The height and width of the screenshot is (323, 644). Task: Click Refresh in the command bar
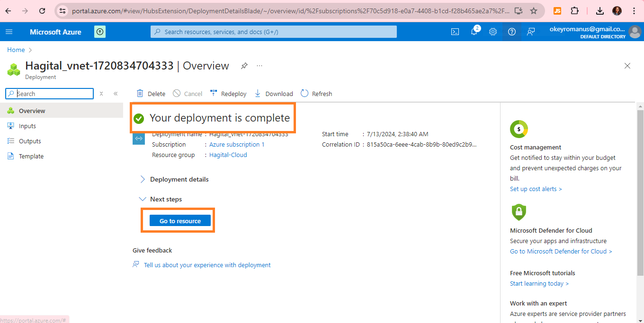316,94
